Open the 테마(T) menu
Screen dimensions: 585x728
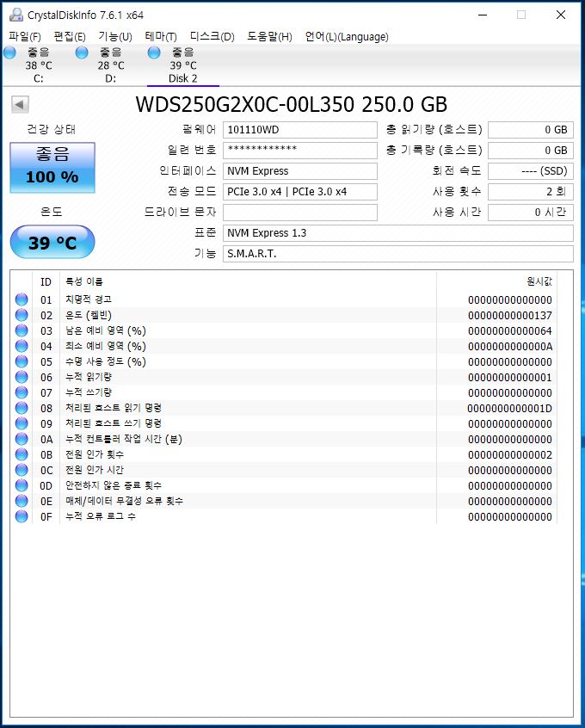tap(161, 36)
